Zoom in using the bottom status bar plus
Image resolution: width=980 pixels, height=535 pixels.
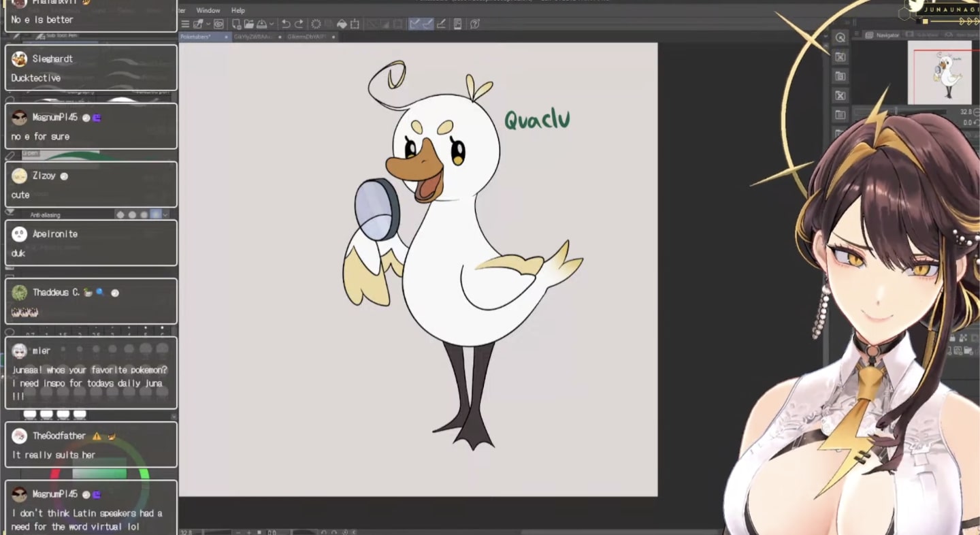(x=249, y=532)
